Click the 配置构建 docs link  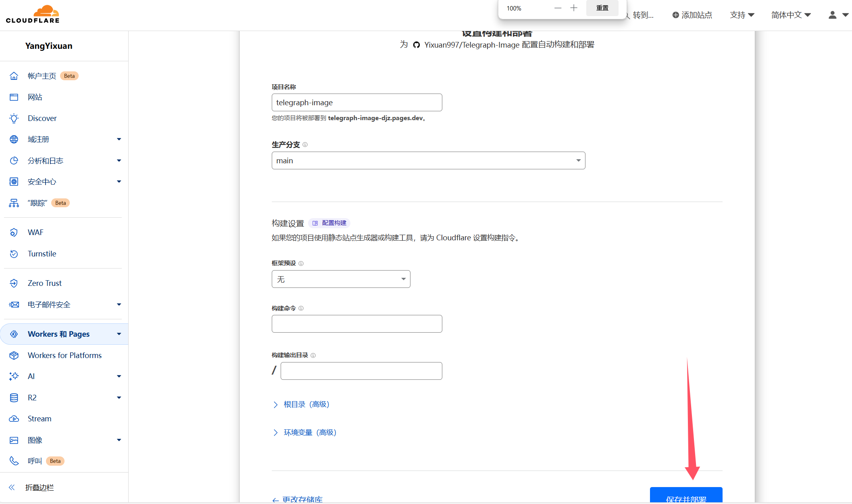click(329, 223)
